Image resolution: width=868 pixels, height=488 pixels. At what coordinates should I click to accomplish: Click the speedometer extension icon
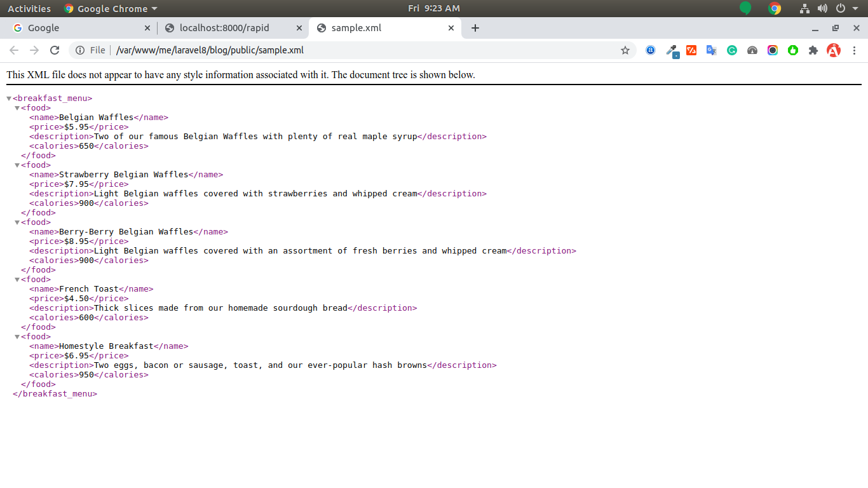pos(752,50)
